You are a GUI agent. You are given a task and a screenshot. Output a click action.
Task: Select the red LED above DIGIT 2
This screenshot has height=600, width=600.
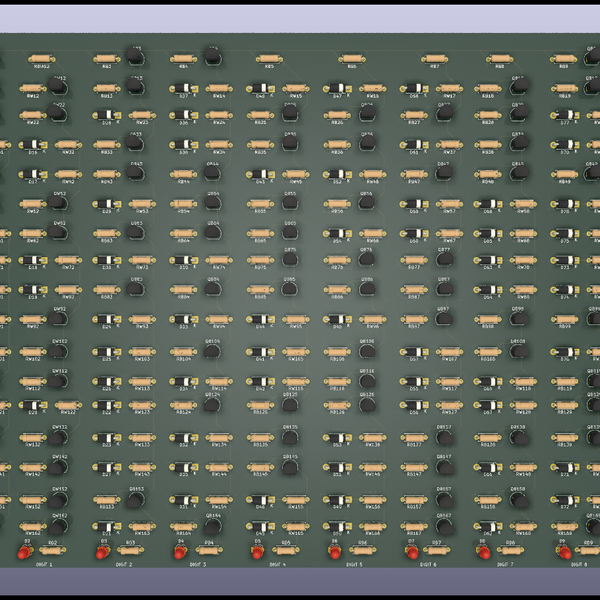click(x=102, y=551)
